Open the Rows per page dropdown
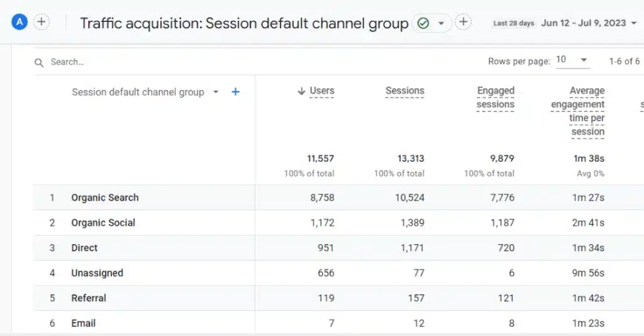644x336 pixels. [x=572, y=60]
